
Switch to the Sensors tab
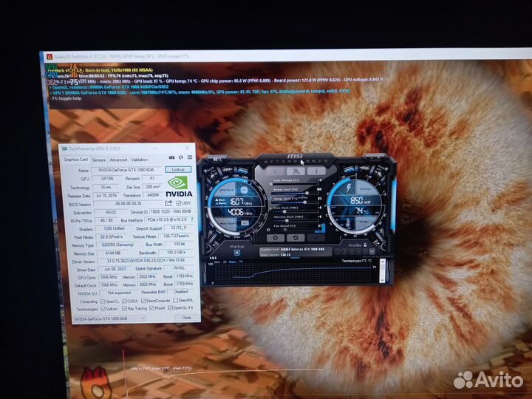coord(98,160)
